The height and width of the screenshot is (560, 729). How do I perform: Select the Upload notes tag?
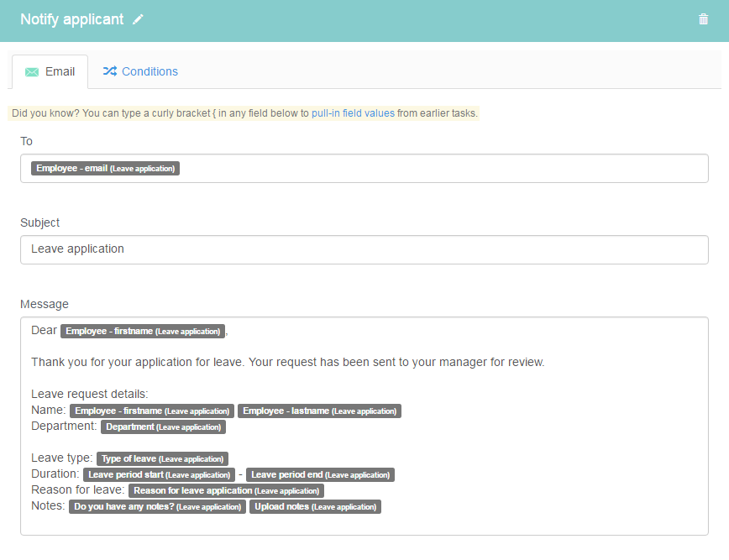point(315,506)
